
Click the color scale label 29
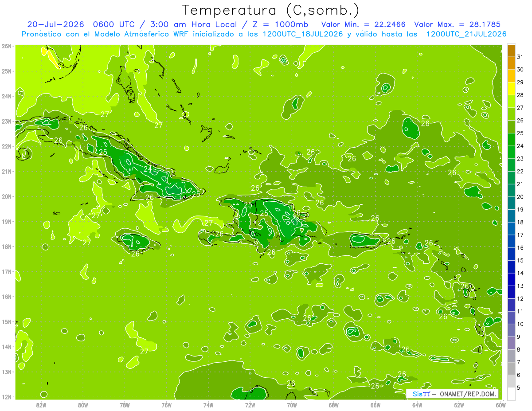[520, 82]
